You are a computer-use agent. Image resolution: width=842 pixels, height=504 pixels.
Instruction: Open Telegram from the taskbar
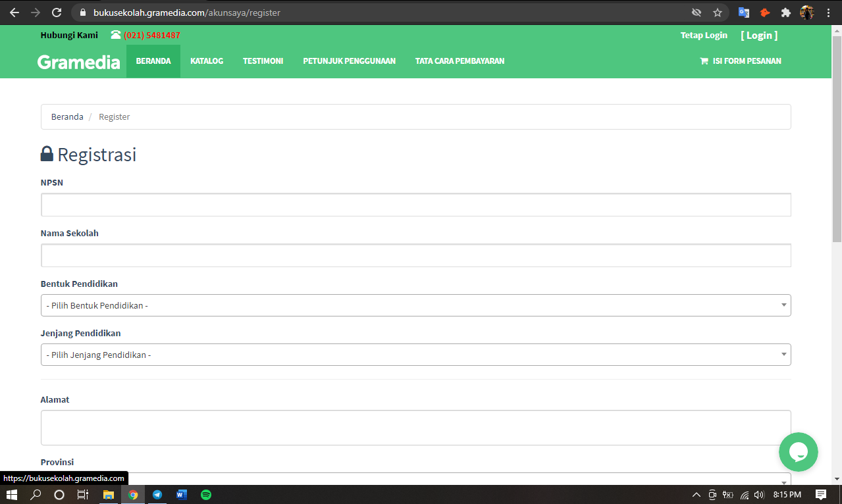click(x=157, y=495)
